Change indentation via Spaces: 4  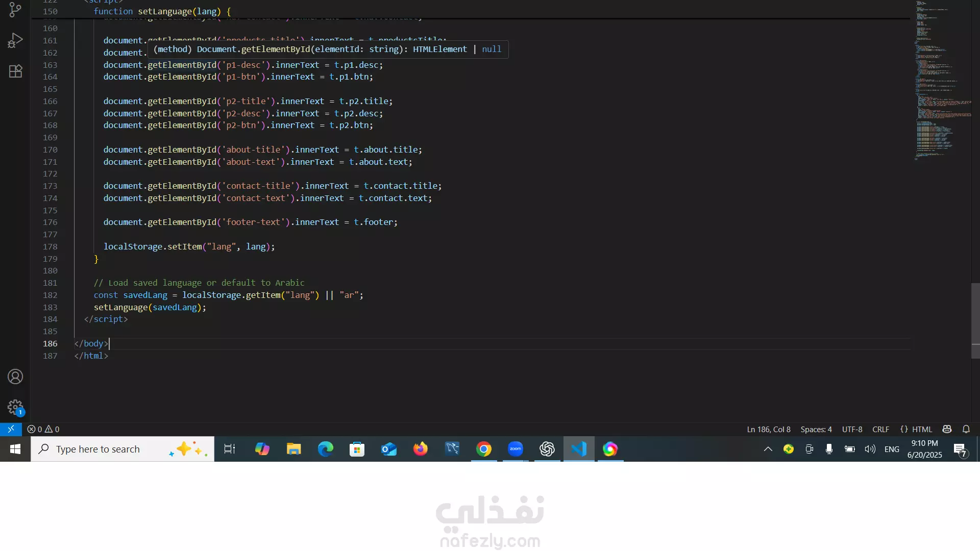point(816,429)
